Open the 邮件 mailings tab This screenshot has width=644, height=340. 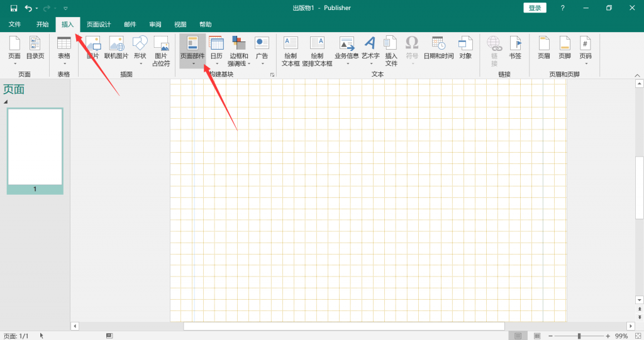[x=130, y=25]
